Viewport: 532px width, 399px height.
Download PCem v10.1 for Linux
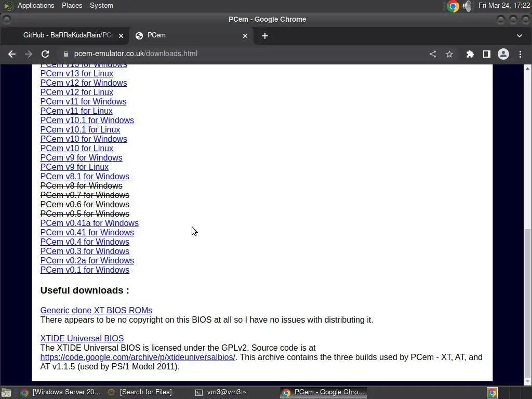80,129
